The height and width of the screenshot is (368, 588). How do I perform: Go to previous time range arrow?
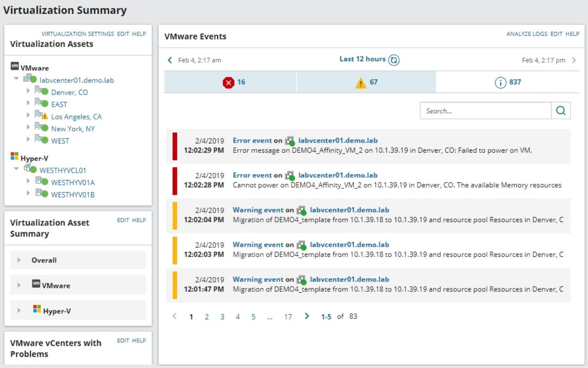[x=170, y=60]
